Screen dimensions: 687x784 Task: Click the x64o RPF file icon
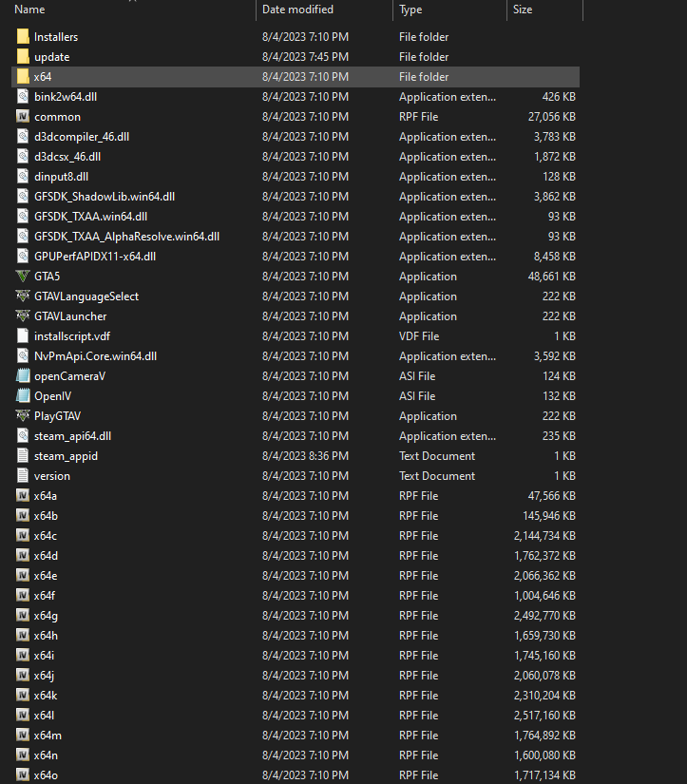pyautogui.click(x=23, y=775)
